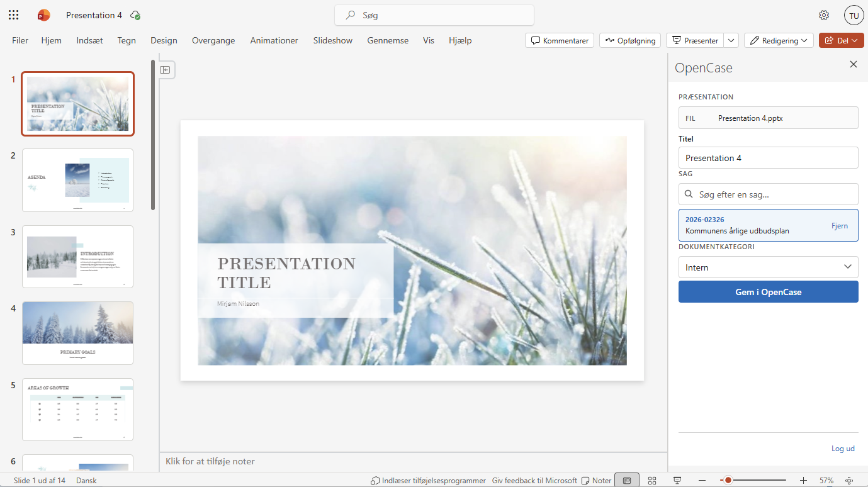868x487 pixels.
Task: Switch to Overgange tab
Action: [x=213, y=40]
